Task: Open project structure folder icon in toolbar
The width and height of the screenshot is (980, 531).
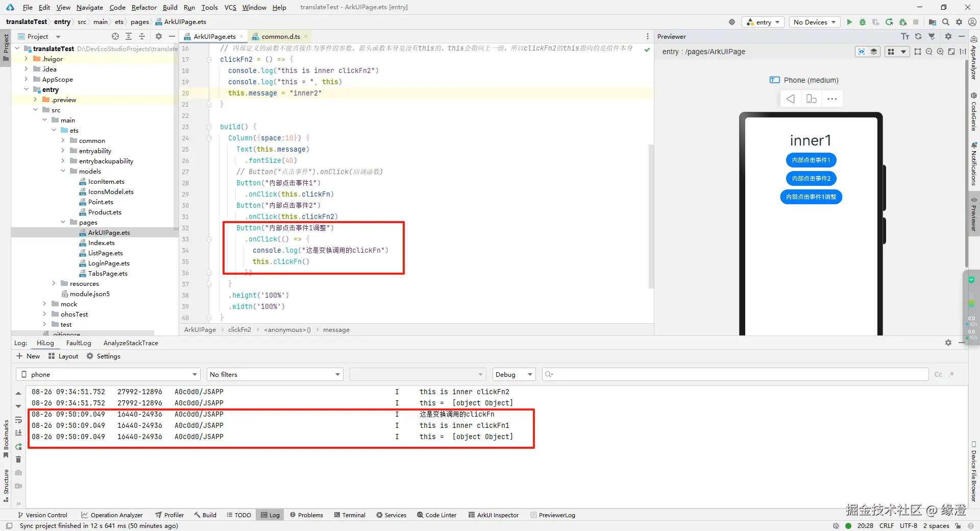Action: (x=933, y=22)
